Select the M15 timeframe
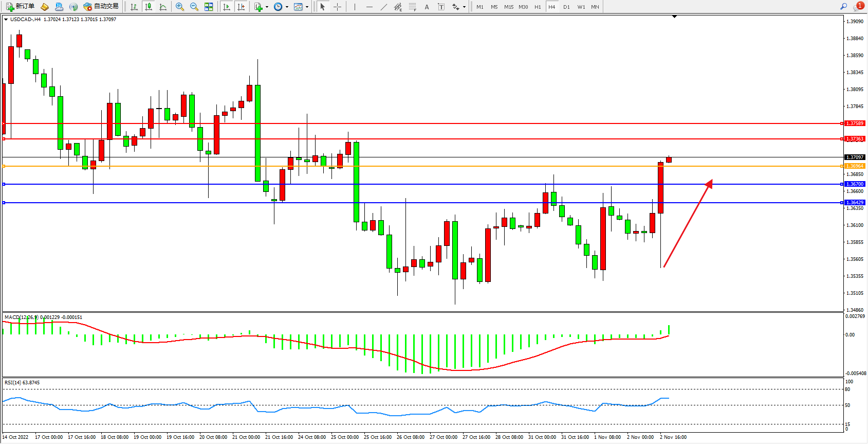The width and height of the screenshot is (868, 444). 508,7
